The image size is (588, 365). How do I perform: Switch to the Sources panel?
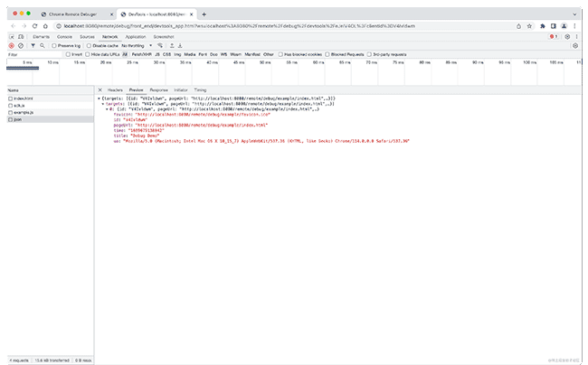point(87,37)
